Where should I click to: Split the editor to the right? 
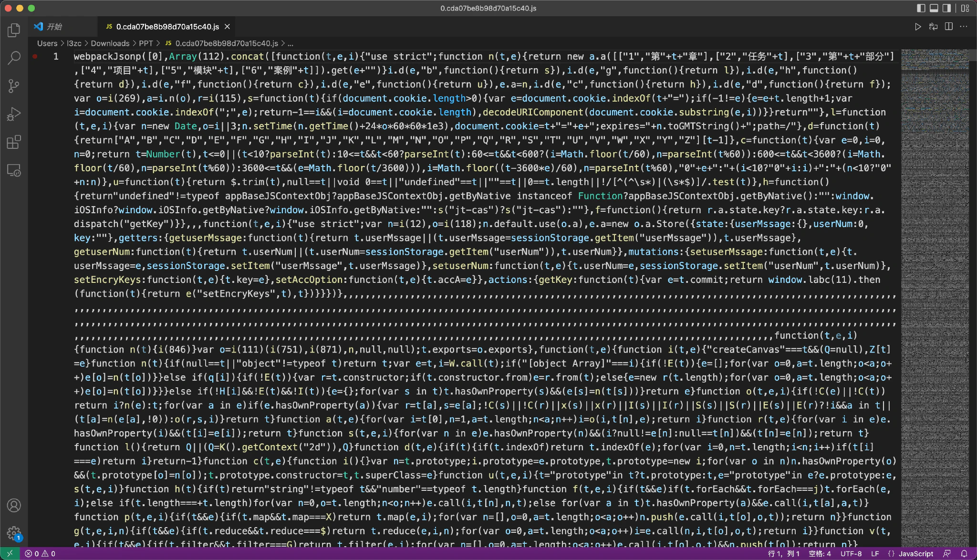click(x=949, y=27)
